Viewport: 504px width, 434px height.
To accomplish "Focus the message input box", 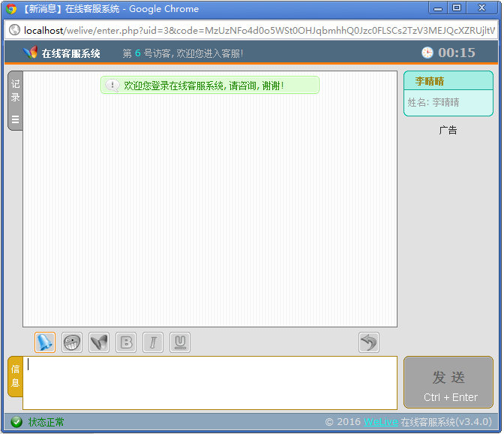I will point(210,383).
